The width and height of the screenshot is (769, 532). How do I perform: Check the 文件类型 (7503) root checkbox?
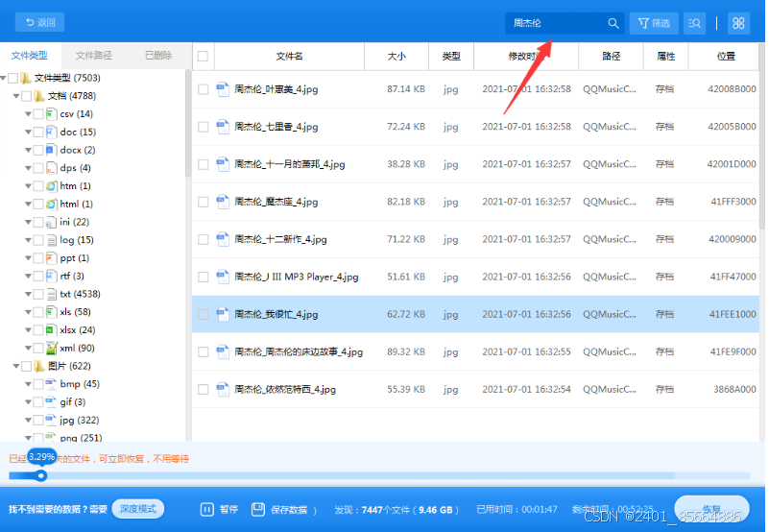pyautogui.click(x=13, y=78)
